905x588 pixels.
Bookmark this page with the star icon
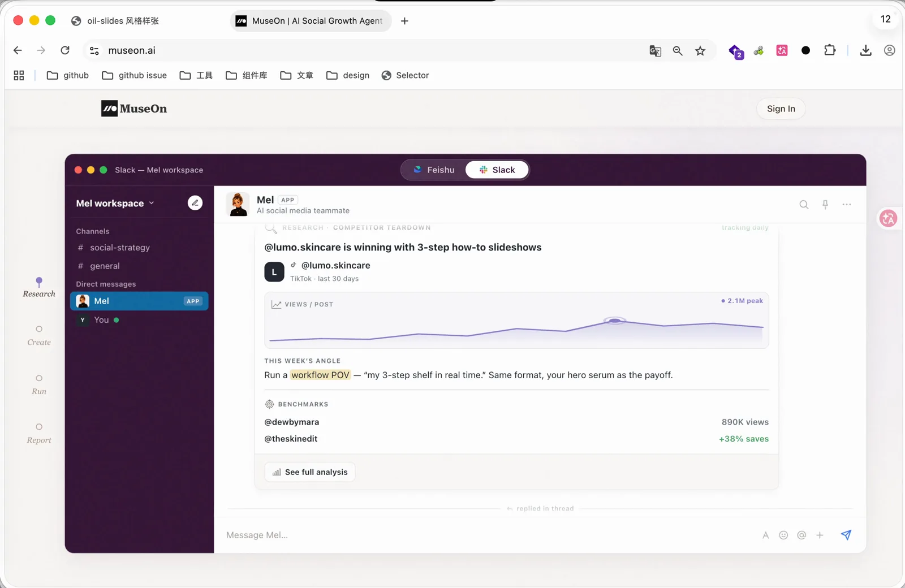(700, 51)
